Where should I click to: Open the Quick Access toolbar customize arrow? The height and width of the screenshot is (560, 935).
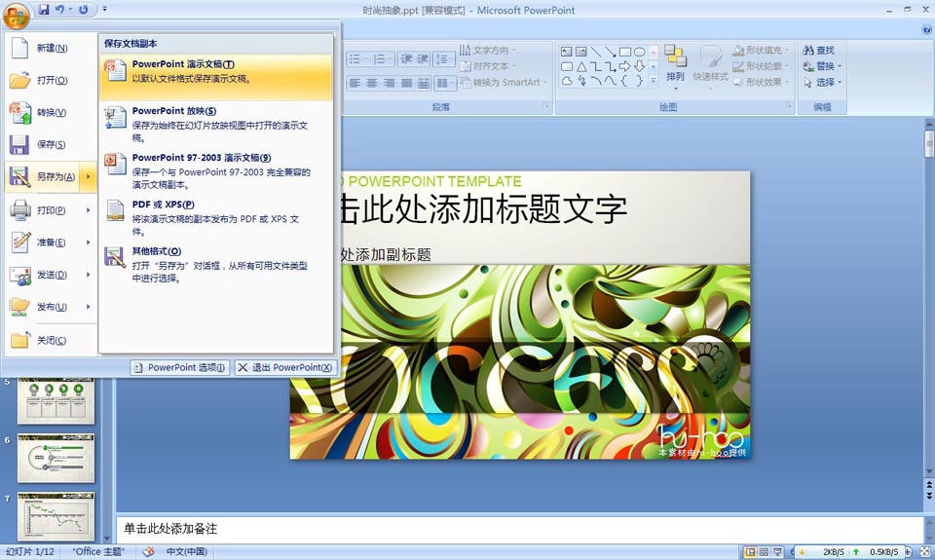pos(105,10)
